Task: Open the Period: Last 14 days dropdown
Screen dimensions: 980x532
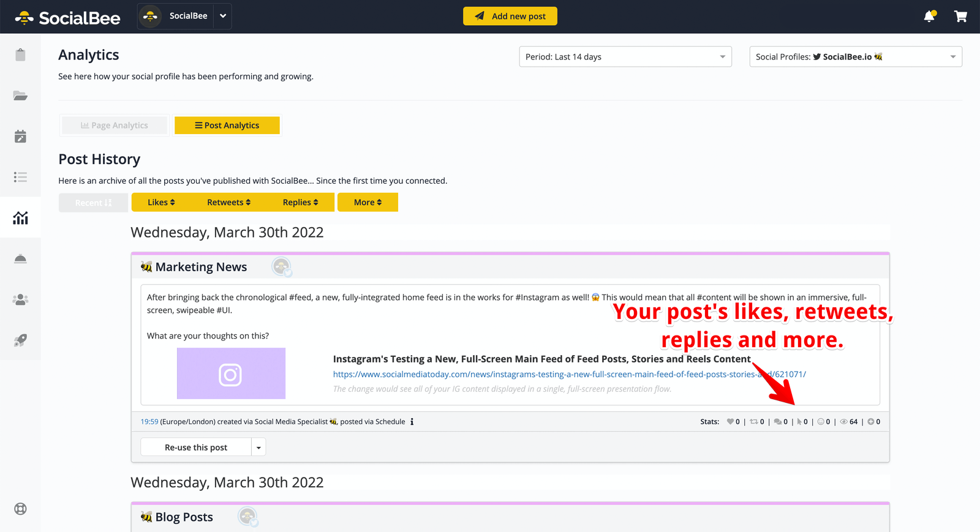Action: pyautogui.click(x=625, y=56)
